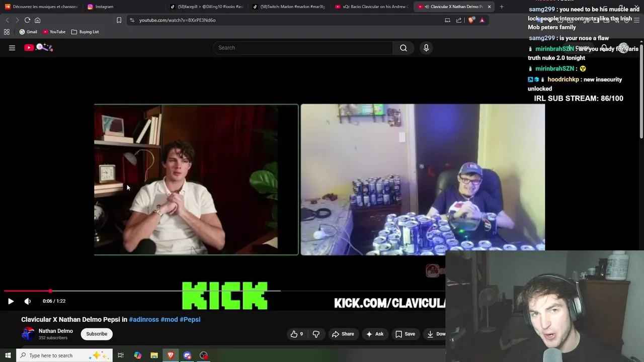Switch to the Découvrez les musiques tab

point(41,7)
